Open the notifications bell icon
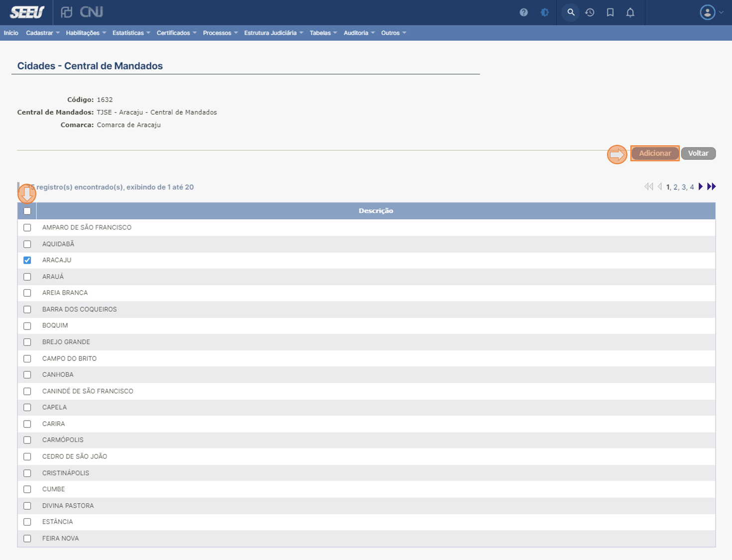 (630, 12)
